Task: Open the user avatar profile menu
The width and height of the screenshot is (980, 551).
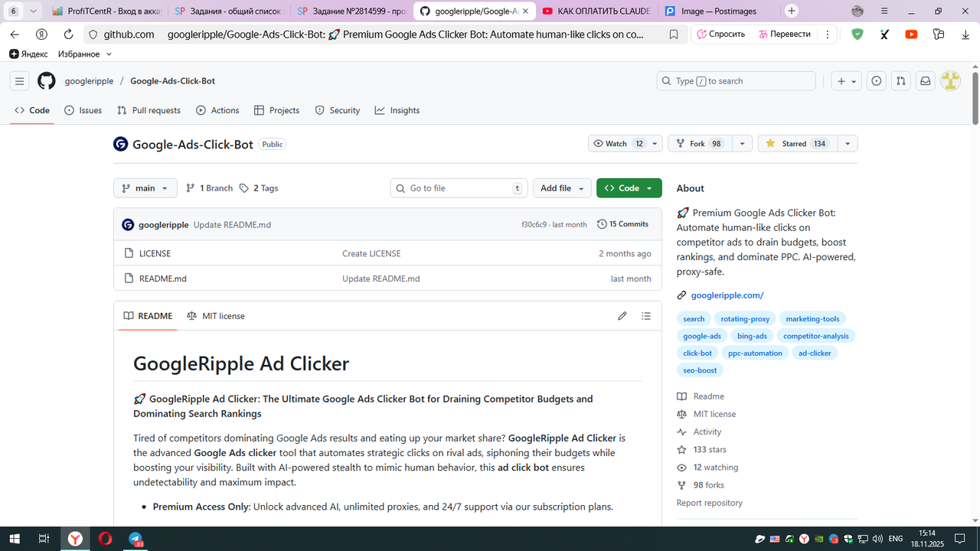Action: tap(950, 81)
